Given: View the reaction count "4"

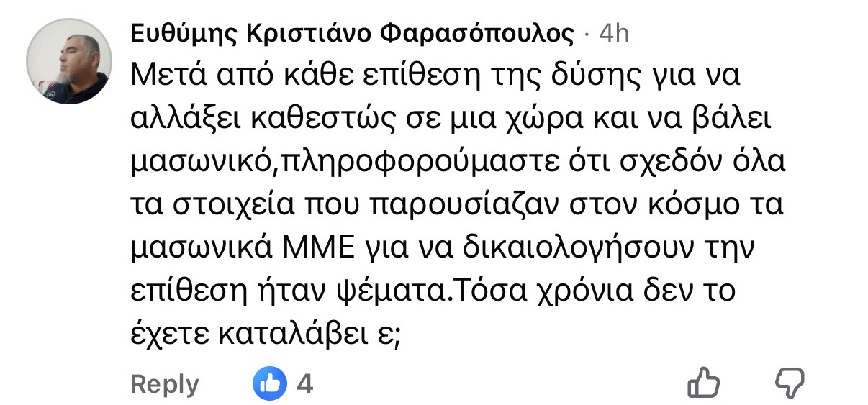Looking at the screenshot, I should (x=305, y=384).
